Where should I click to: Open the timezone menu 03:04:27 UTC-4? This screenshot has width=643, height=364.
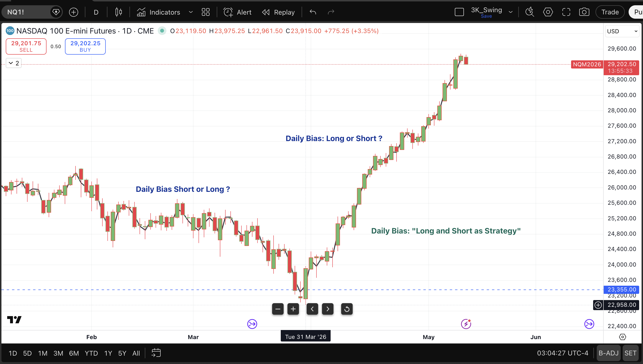[x=562, y=353]
